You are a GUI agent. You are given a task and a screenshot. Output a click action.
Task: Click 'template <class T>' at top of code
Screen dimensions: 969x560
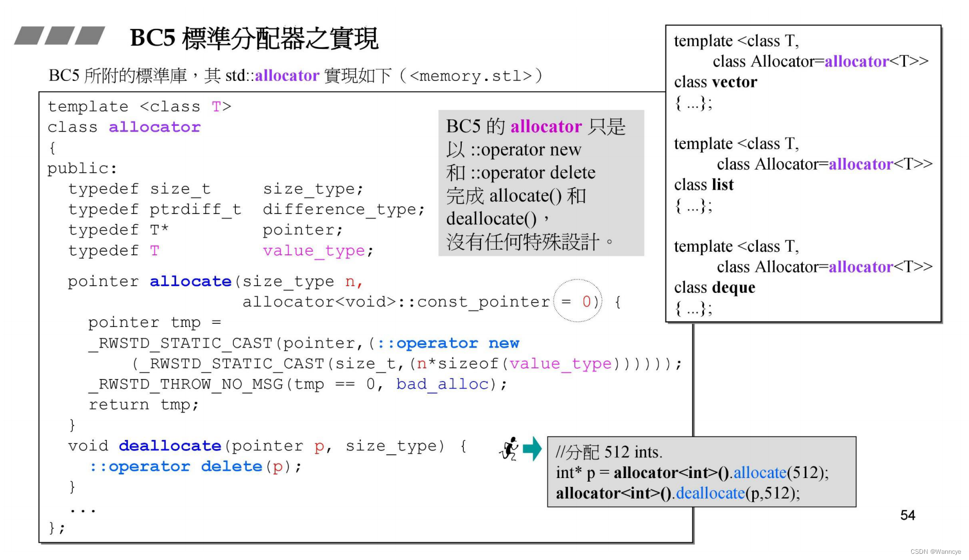point(139,107)
